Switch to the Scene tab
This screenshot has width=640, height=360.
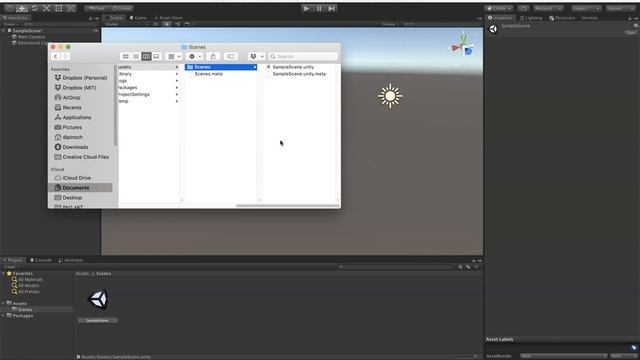[114, 18]
